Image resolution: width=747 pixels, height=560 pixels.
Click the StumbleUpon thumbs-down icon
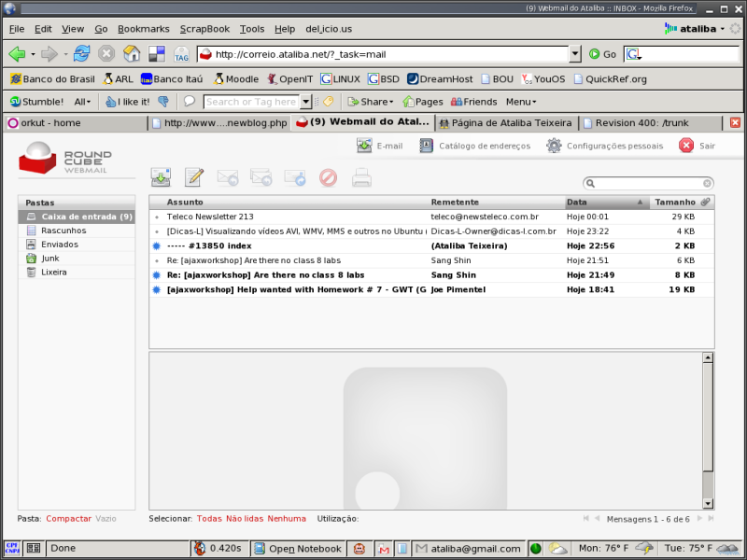pos(163,102)
